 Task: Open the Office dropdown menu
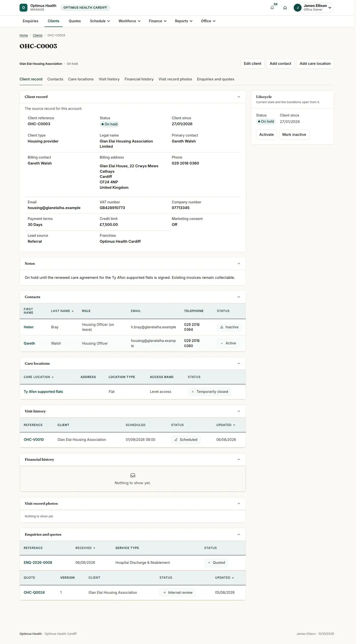[208, 21]
